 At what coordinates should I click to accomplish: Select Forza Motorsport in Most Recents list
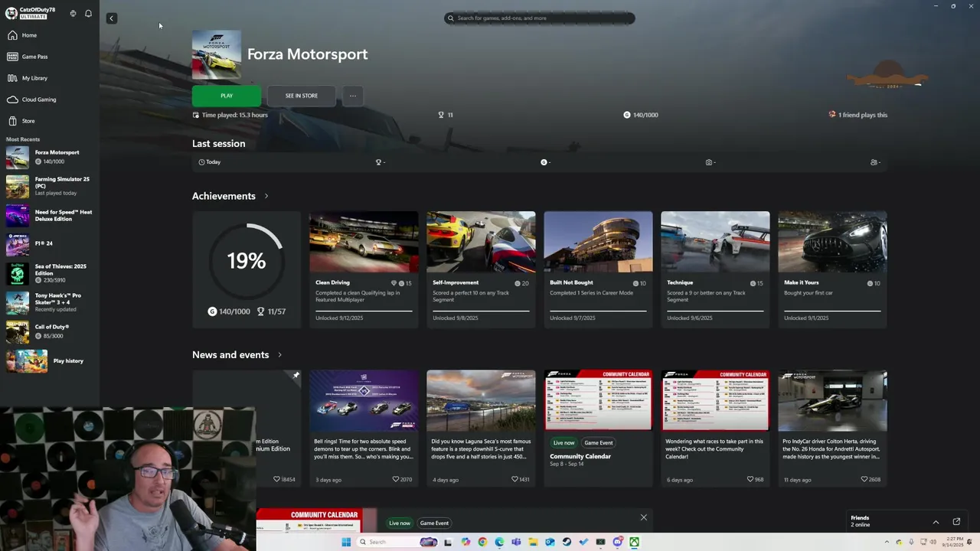click(50, 157)
